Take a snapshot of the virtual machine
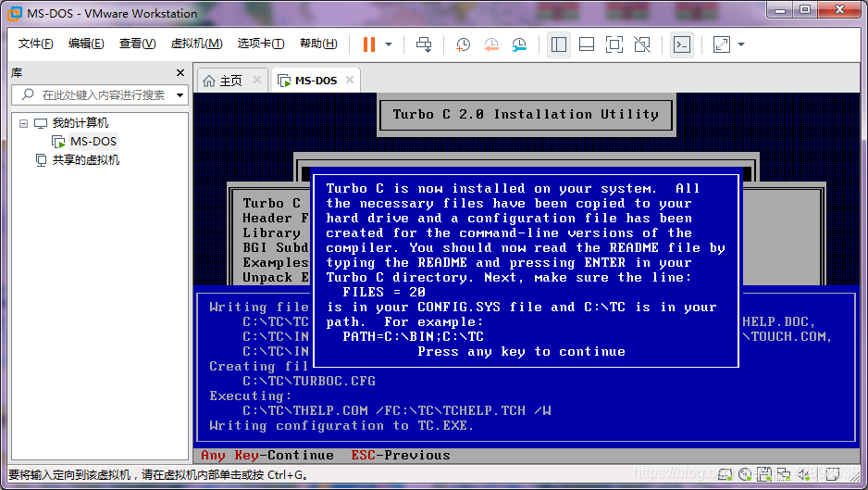 click(463, 44)
